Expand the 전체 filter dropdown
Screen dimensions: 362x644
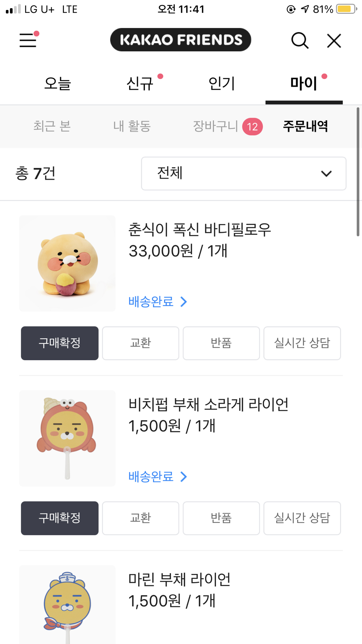[244, 173]
